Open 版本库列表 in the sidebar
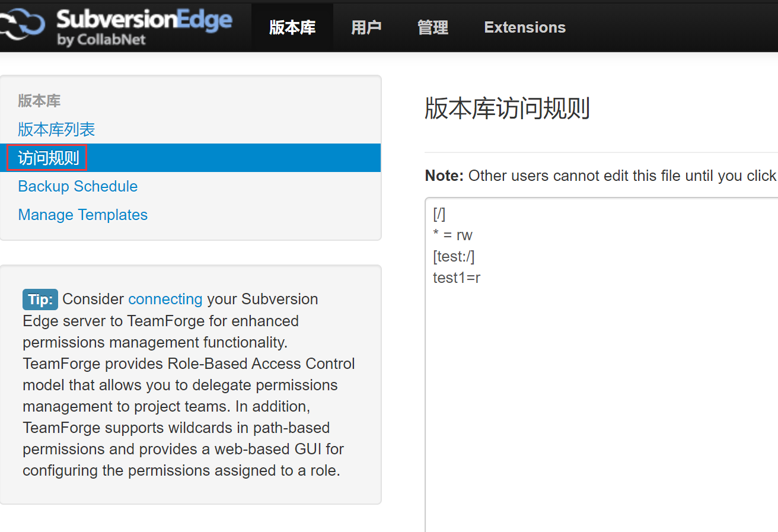The image size is (778, 532). pos(56,129)
